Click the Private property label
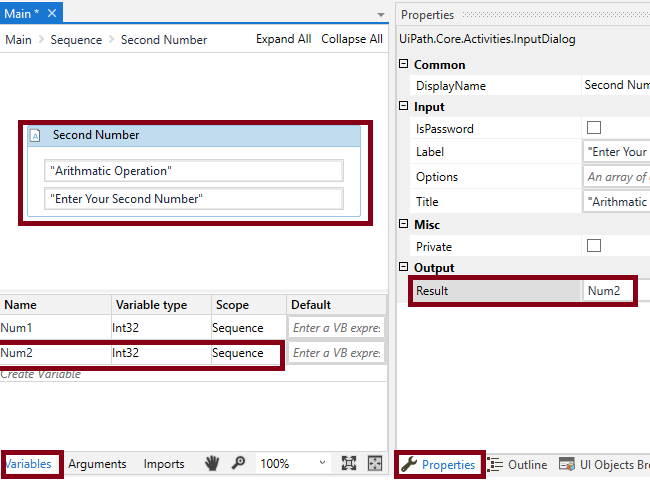Image resolution: width=650 pixels, height=483 pixels. pos(434,247)
